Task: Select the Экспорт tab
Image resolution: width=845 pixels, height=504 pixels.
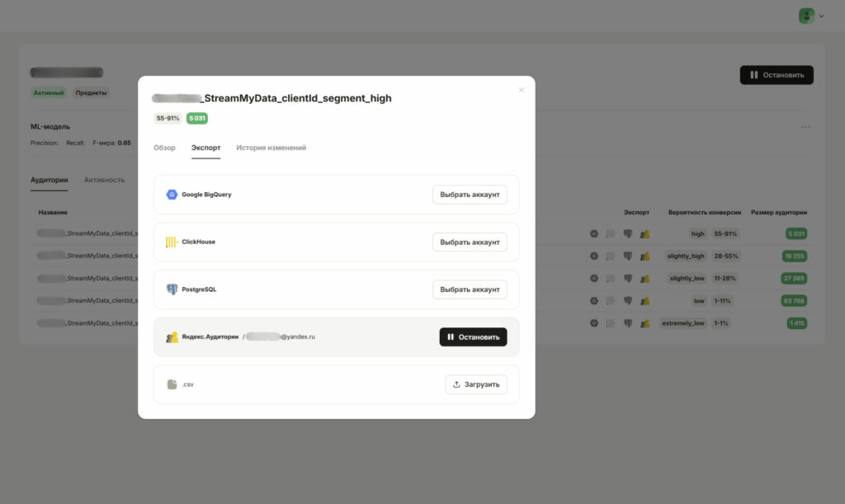Action: pos(205,148)
